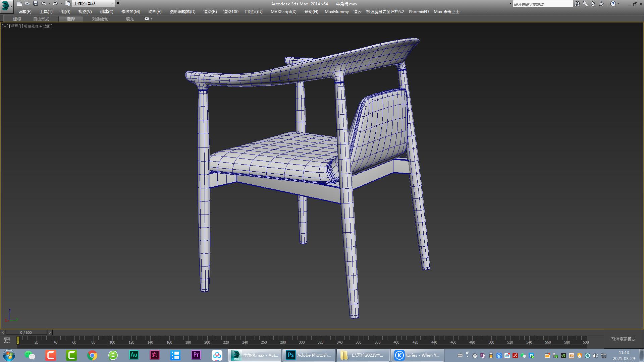The height and width of the screenshot is (362, 644).
Task: Start a search with the binoculars icon
Action: coord(578,4)
